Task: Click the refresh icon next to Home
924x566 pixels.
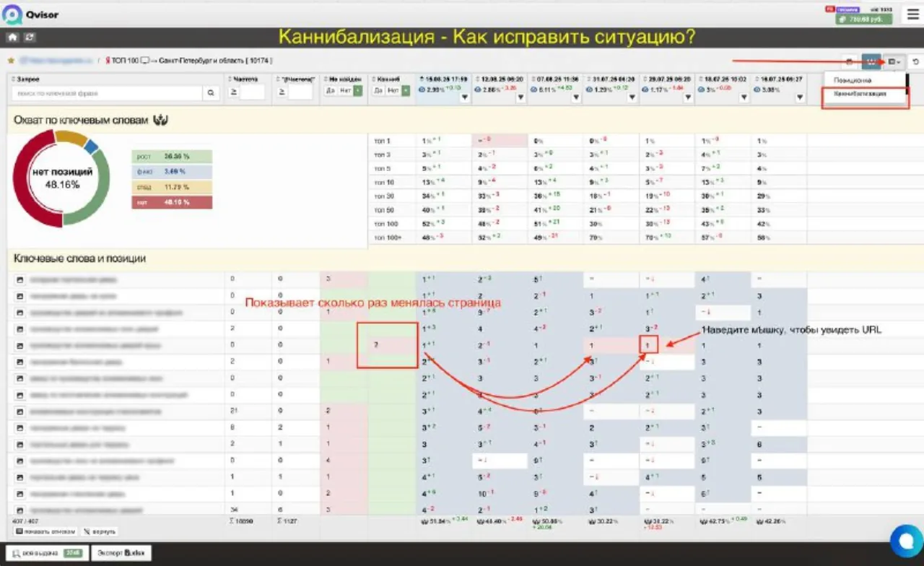Action: tap(30, 37)
